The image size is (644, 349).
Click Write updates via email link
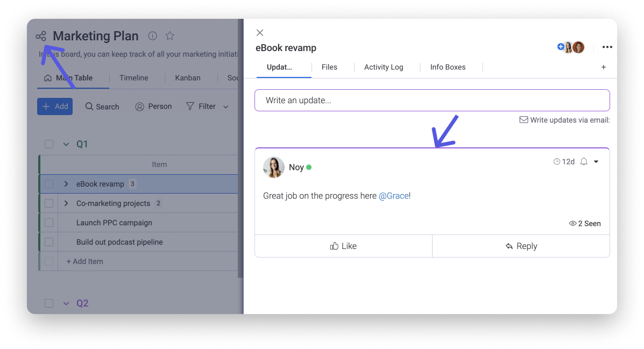[570, 120]
